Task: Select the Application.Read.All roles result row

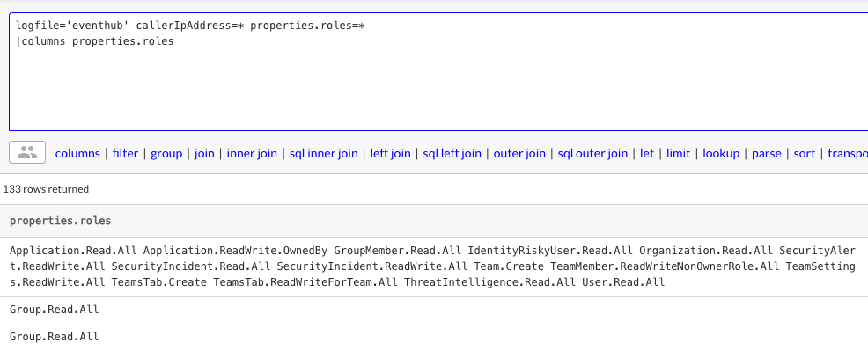Action: pyautogui.click(x=434, y=266)
